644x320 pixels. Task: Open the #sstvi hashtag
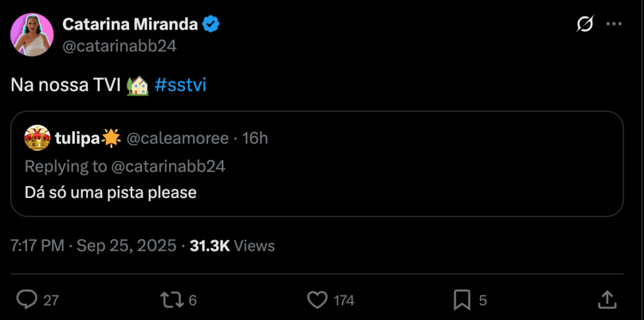[180, 86]
